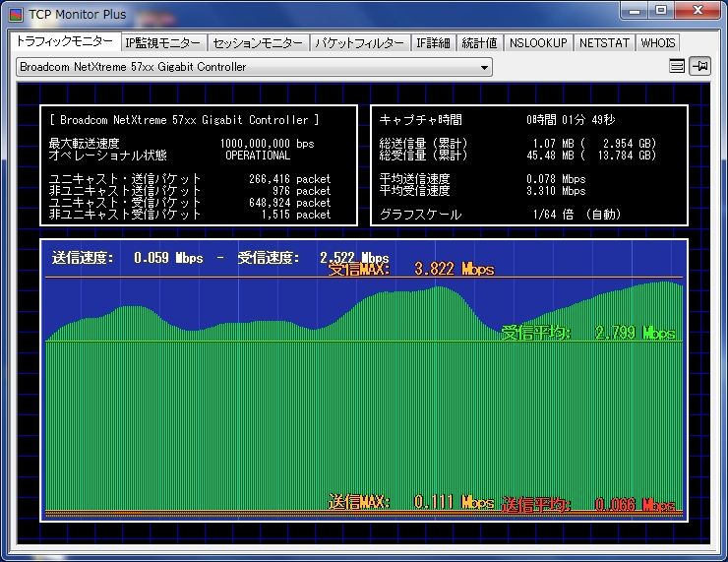Click the キャプチャ時間 elapsed time value
This screenshot has width=728, height=562.
[x=571, y=120]
